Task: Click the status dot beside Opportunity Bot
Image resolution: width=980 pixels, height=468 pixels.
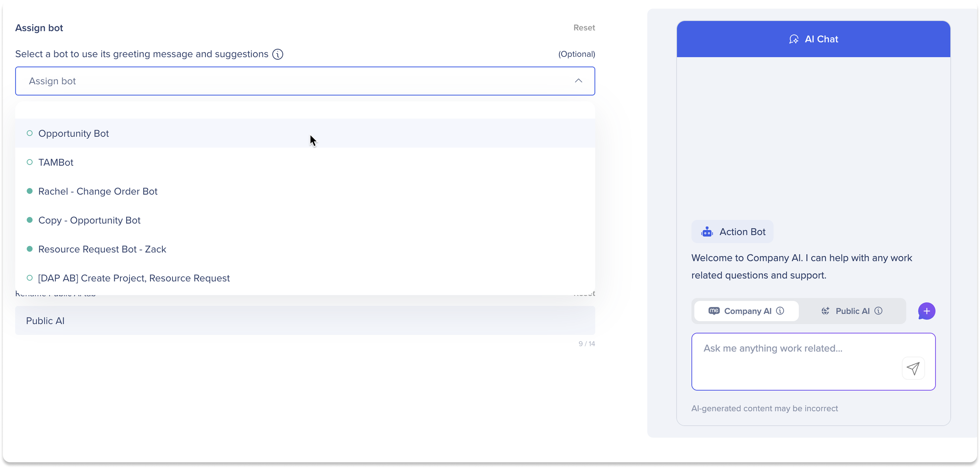Action: coord(29,133)
